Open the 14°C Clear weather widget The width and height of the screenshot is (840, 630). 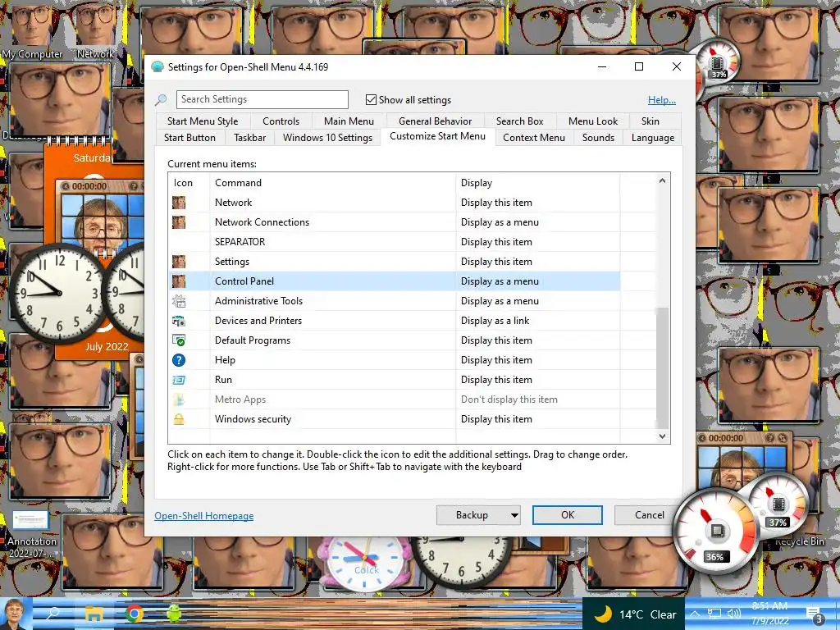tap(633, 614)
